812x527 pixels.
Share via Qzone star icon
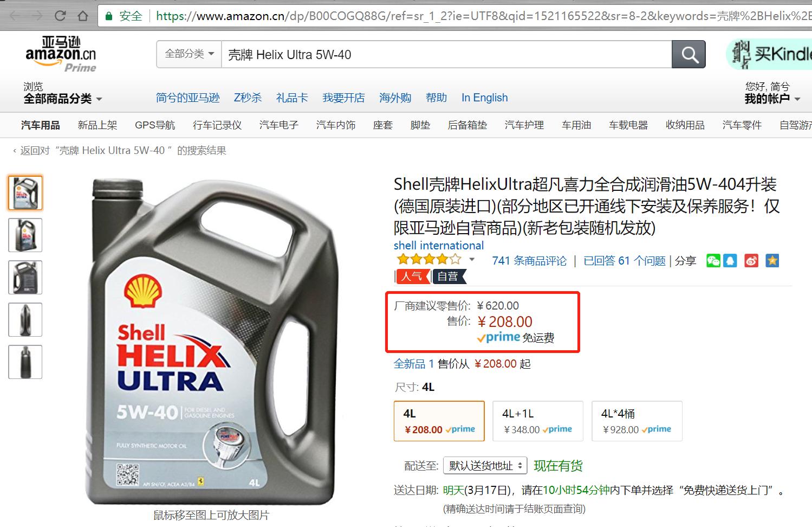772,261
